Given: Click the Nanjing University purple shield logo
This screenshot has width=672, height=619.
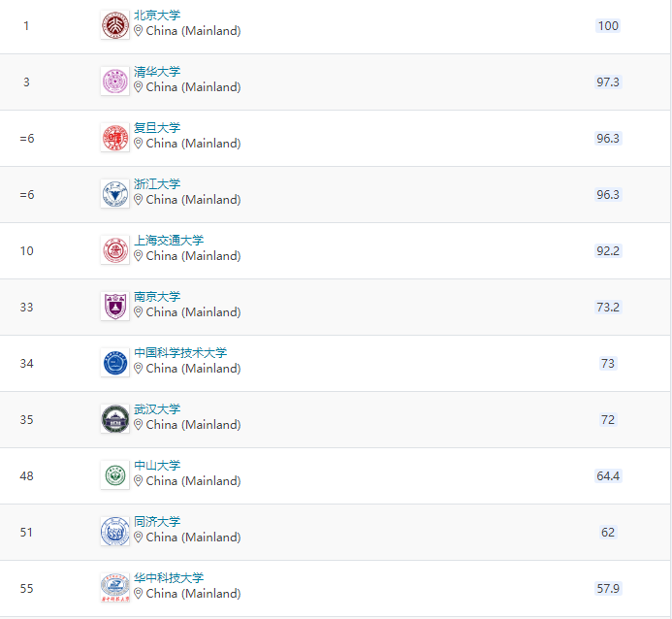Looking at the screenshot, I should tap(114, 307).
